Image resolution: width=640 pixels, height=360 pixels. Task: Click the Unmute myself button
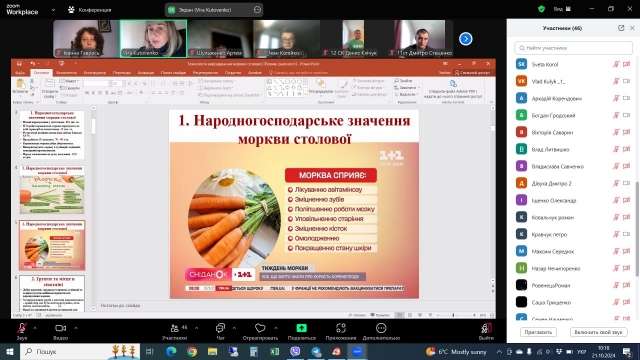[598, 332]
